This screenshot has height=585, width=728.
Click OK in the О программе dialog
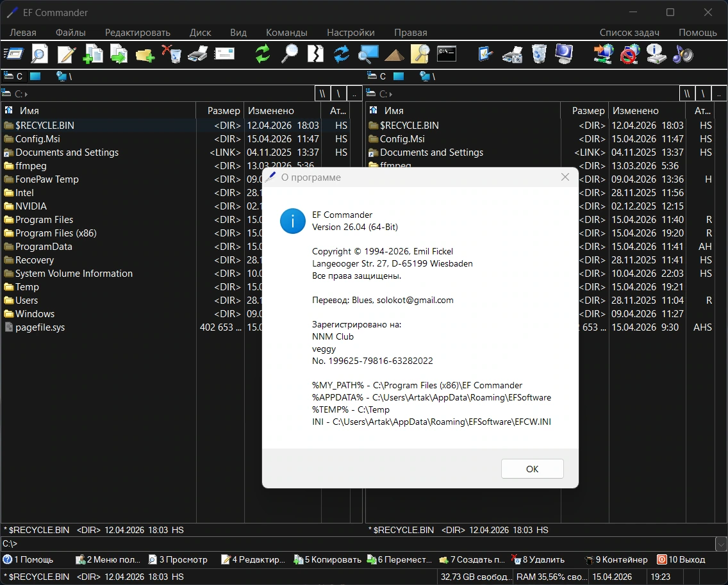coord(532,469)
